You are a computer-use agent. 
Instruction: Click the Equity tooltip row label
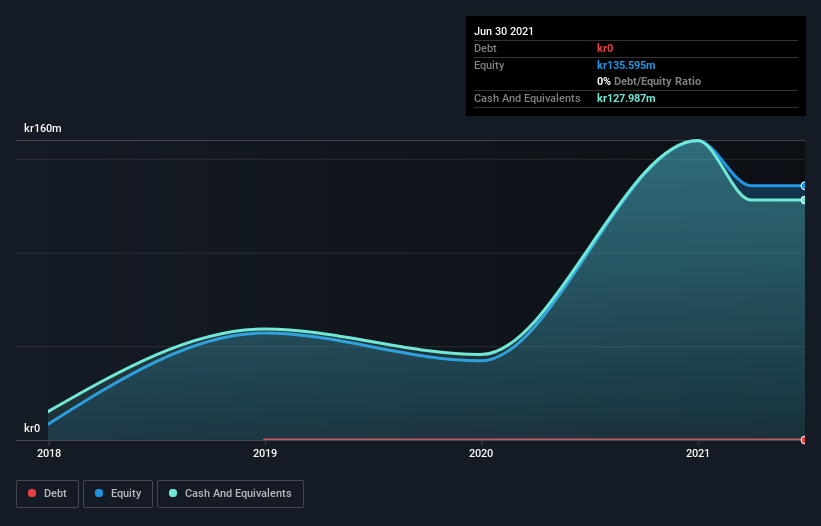point(489,65)
